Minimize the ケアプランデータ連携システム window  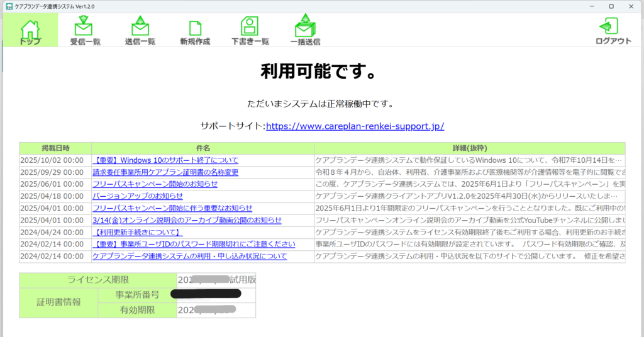[x=592, y=6]
